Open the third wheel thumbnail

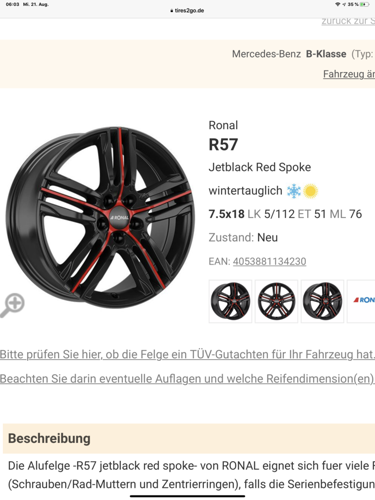point(322,301)
